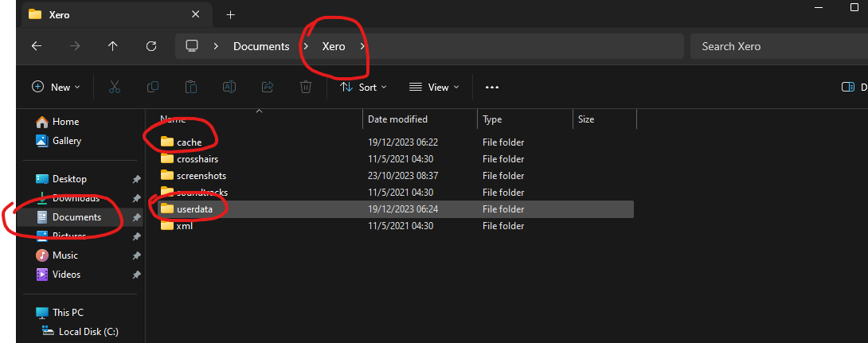Click the Paste clipboard icon

[x=191, y=88]
